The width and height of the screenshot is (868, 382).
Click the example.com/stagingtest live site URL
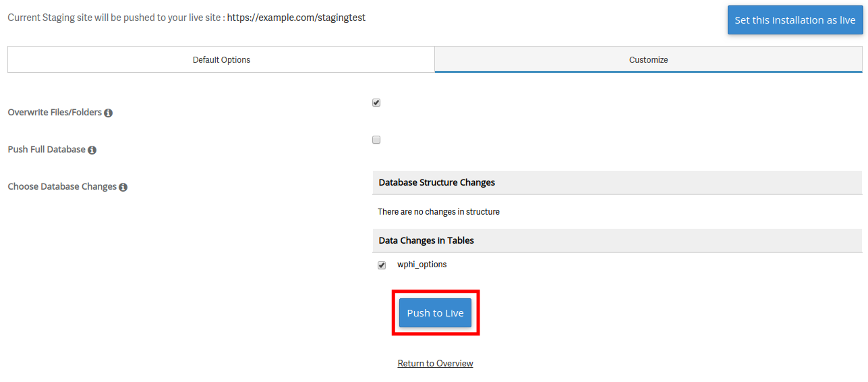click(x=296, y=18)
